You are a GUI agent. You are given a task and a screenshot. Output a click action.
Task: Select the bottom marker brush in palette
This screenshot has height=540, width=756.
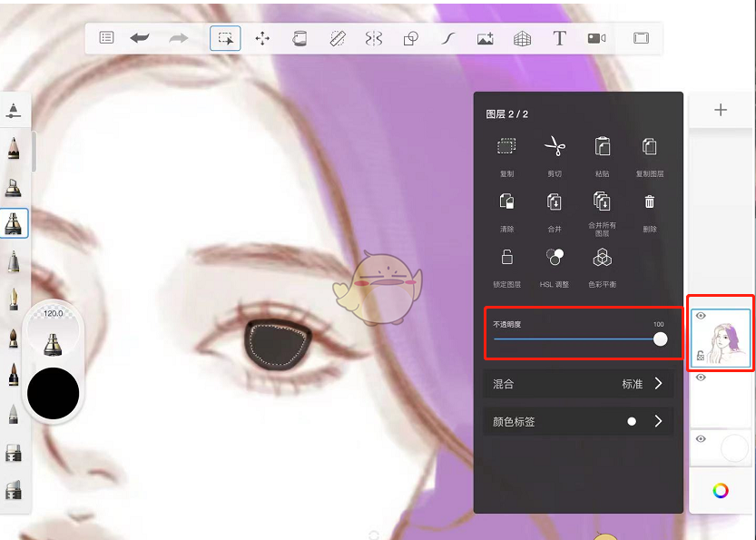pos(14,490)
